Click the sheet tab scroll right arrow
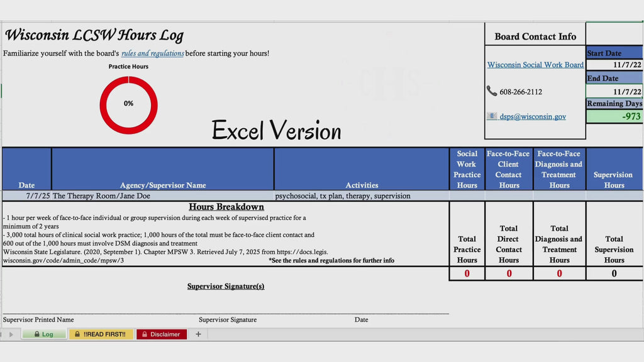Screen dimensions: 644x362 tap(11, 334)
